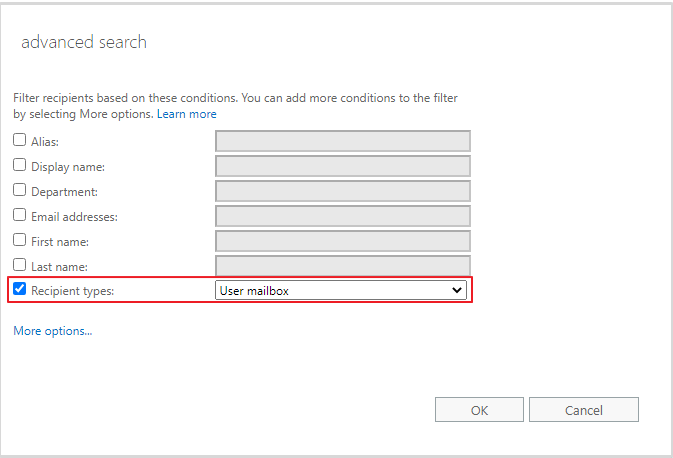Click the Display name text field

[x=343, y=166]
